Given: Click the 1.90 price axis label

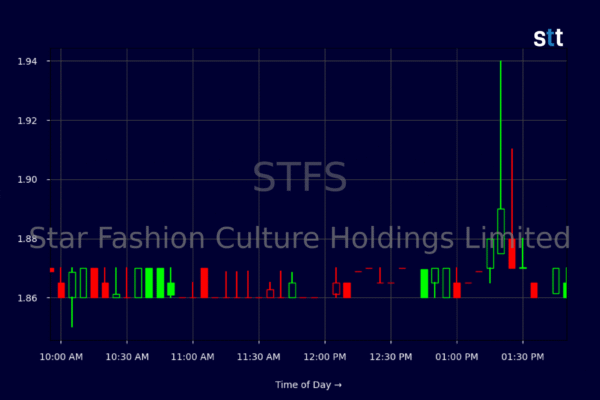Looking at the screenshot, I should [x=28, y=180].
